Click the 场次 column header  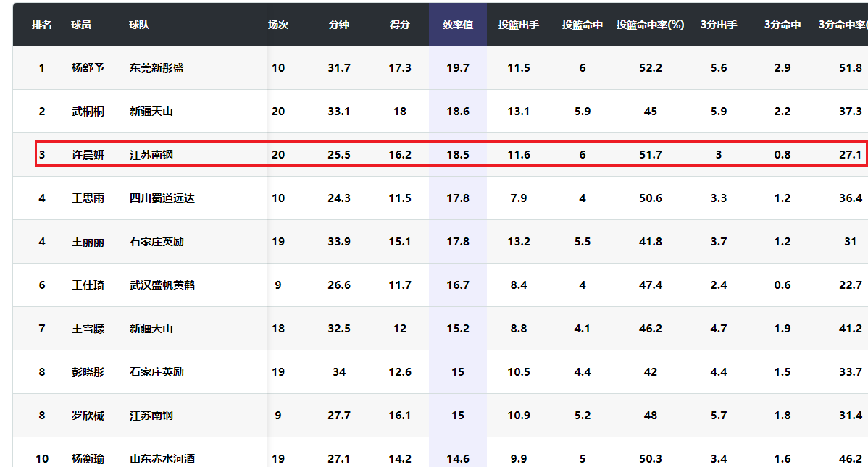click(278, 25)
